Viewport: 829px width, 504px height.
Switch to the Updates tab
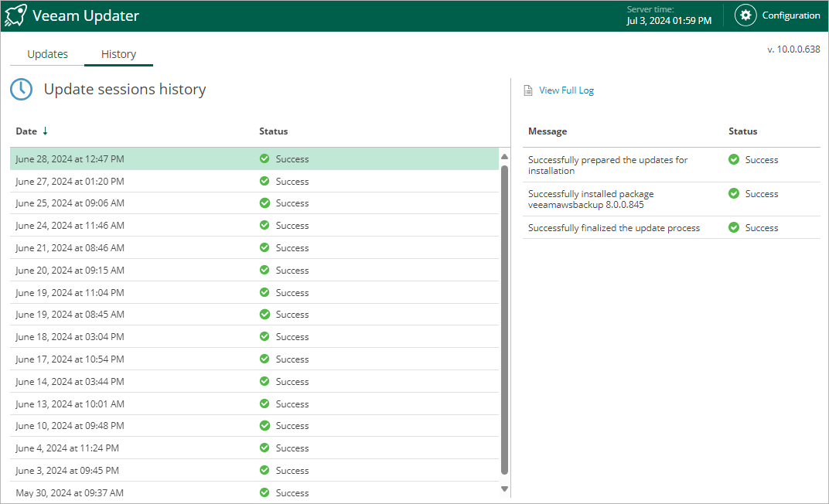click(47, 54)
